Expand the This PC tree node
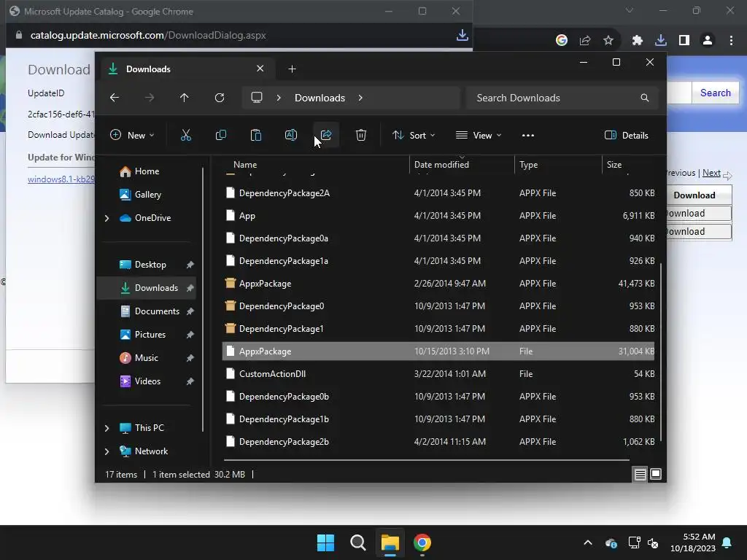 107,428
